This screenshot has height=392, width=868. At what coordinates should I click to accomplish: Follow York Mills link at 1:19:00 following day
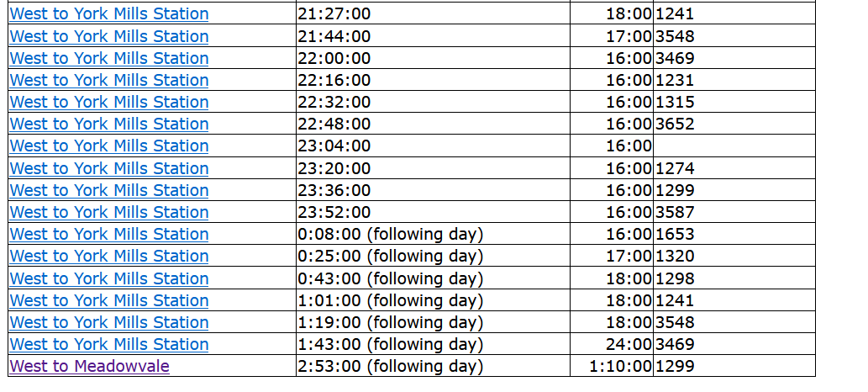[x=108, y=322]
